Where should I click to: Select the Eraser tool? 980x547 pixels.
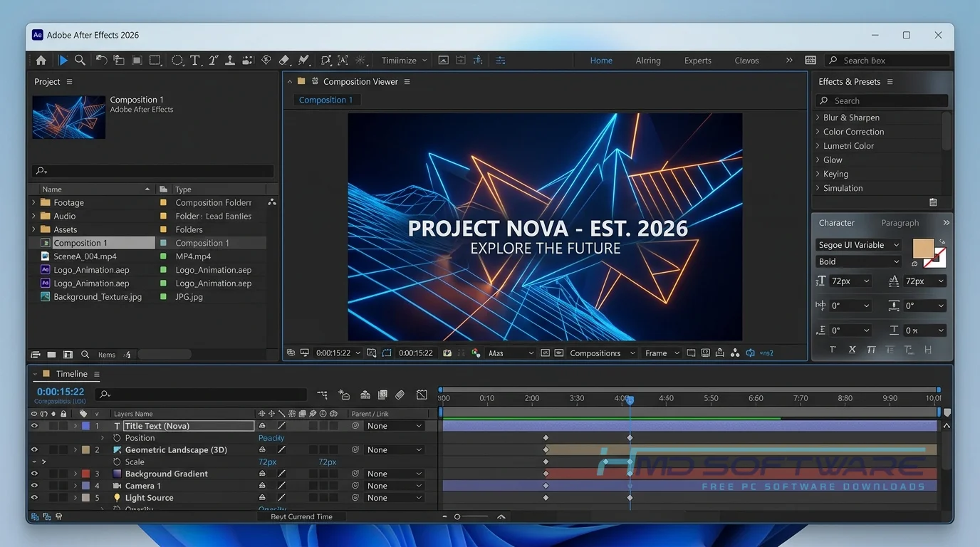(284, 61)
